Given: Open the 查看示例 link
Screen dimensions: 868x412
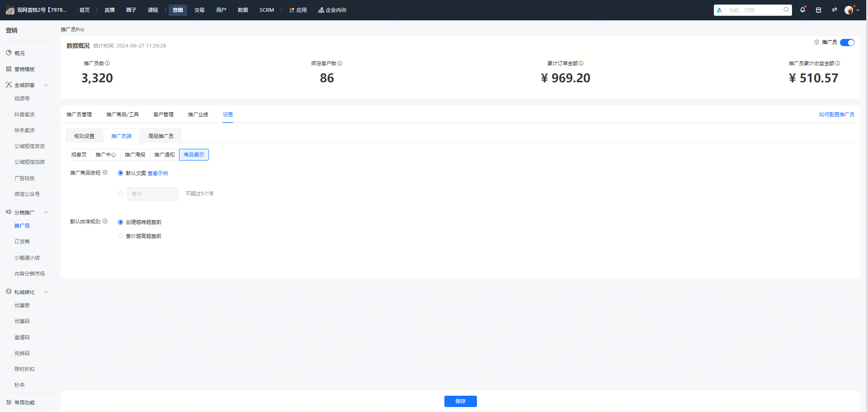Looking at the screenshot, I should point(158,173).
